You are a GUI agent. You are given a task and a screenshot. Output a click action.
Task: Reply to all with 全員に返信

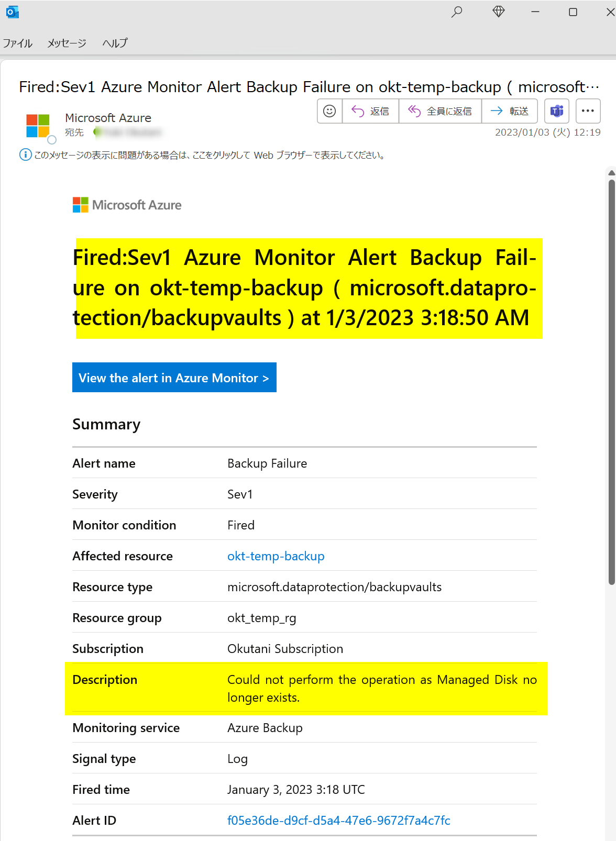(441, 111)
